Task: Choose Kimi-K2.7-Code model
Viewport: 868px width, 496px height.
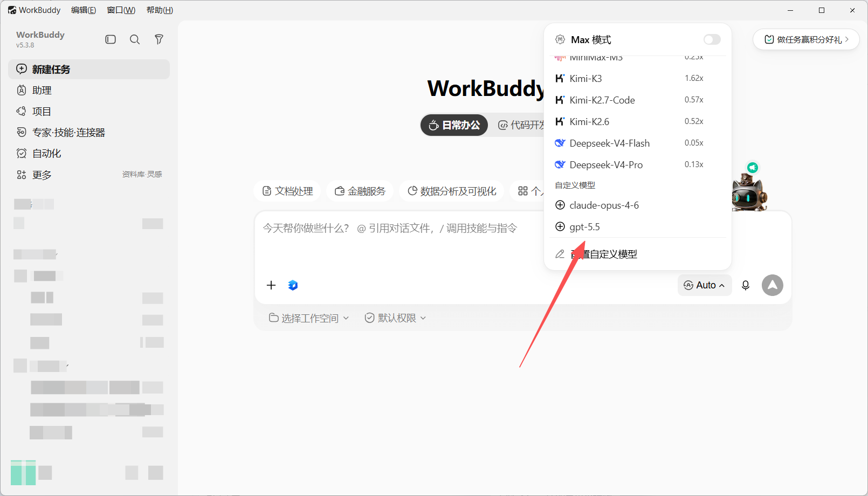Action: [x=638, y=100]
